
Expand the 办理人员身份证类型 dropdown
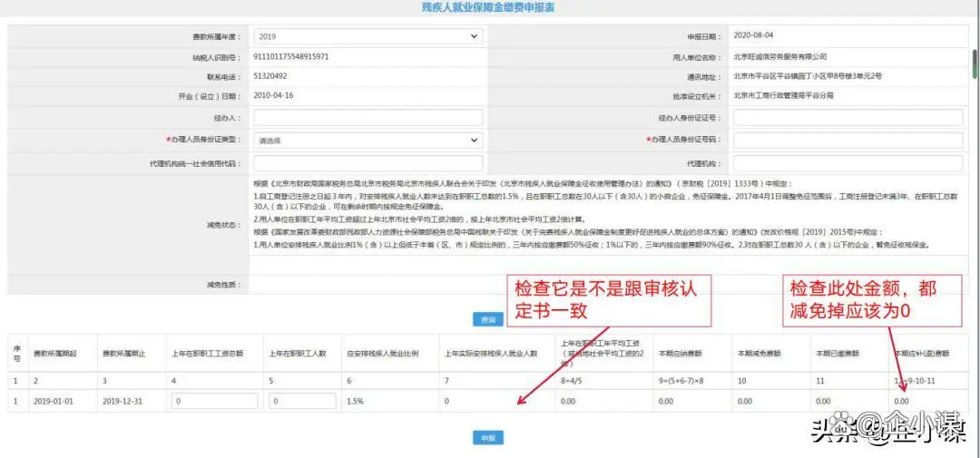coord(367,141)
